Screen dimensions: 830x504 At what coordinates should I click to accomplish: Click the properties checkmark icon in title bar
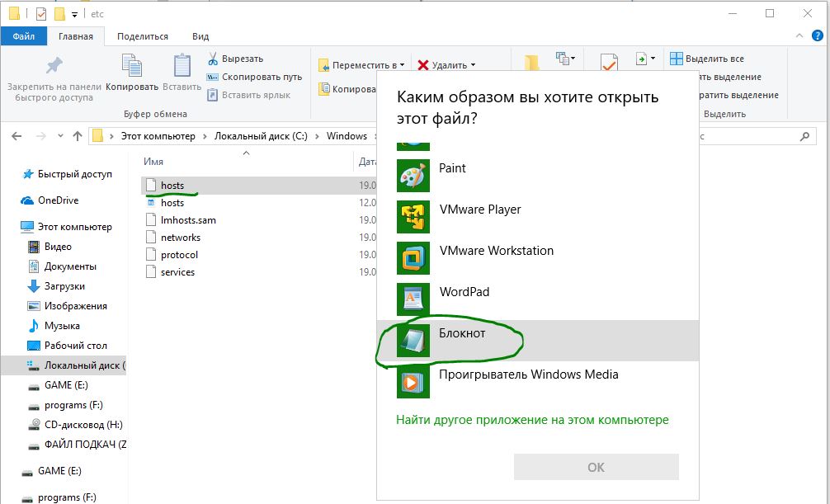tap(41, 14)
